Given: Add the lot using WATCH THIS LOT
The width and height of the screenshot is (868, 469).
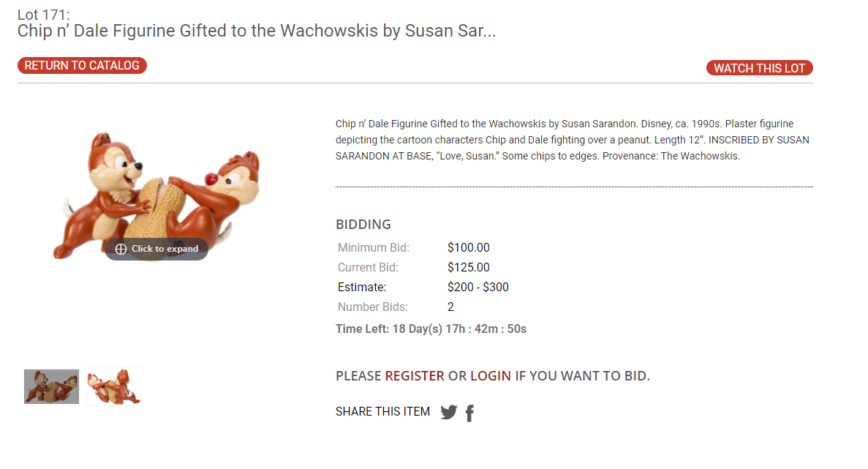Looking at the screenshot, I should (759, 67).
